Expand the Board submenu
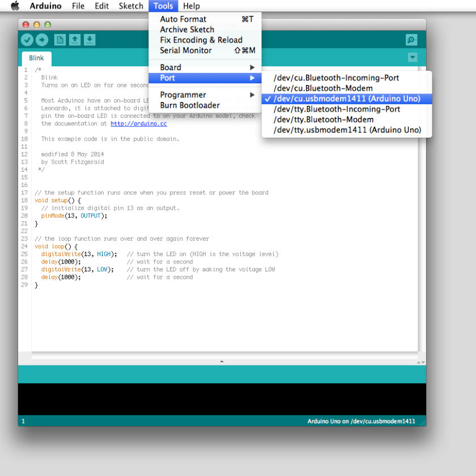Screen dimensions: 476x476 point(171,67)
